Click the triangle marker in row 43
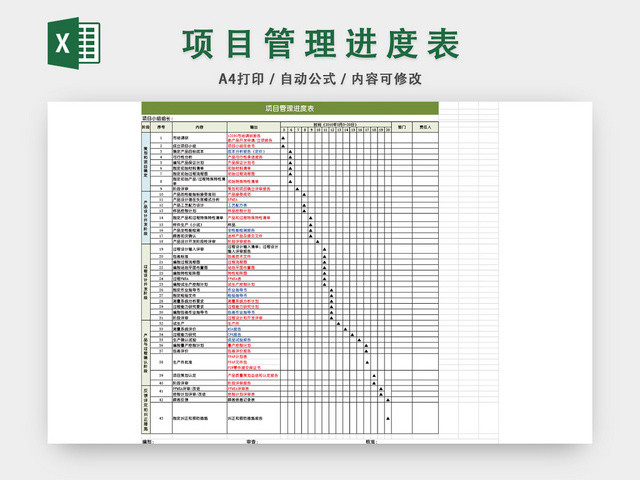The width and height of the screenshot is (640, 480). tap(388, 418)
